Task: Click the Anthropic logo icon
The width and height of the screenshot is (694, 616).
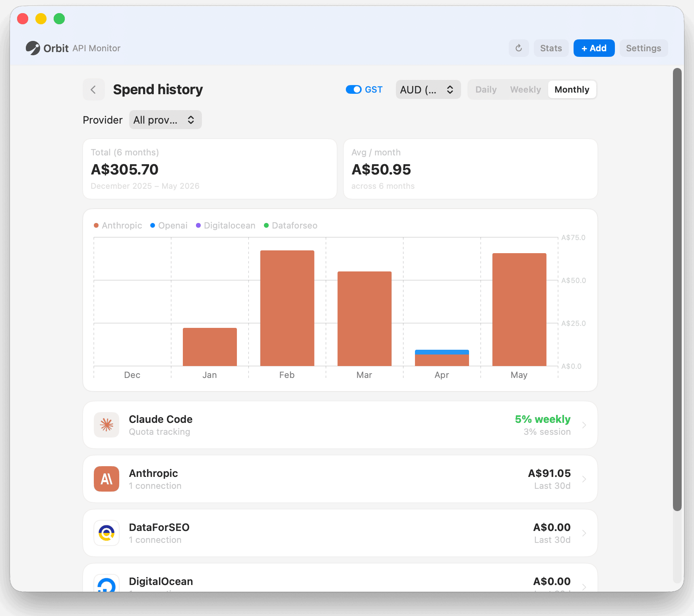Action: 107,479
